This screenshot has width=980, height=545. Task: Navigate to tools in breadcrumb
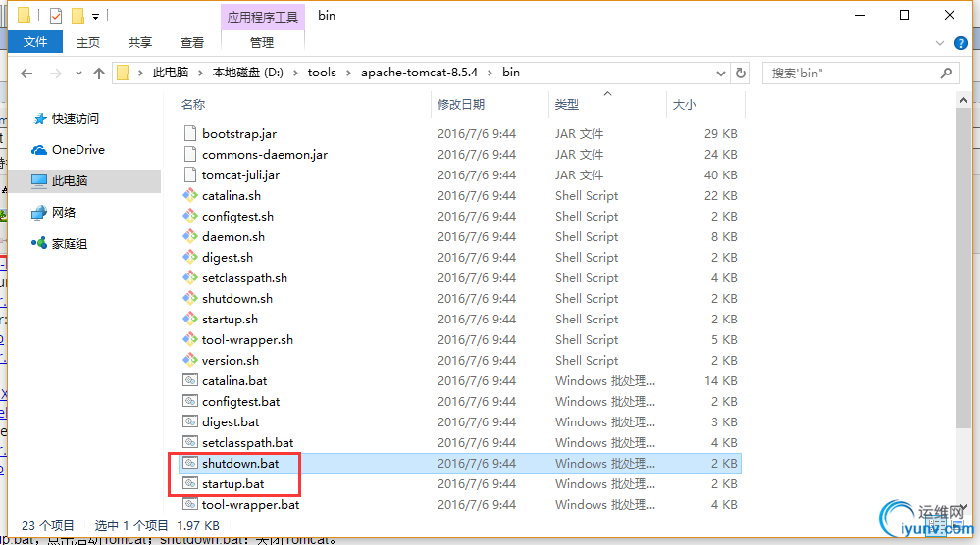[322, 73]
